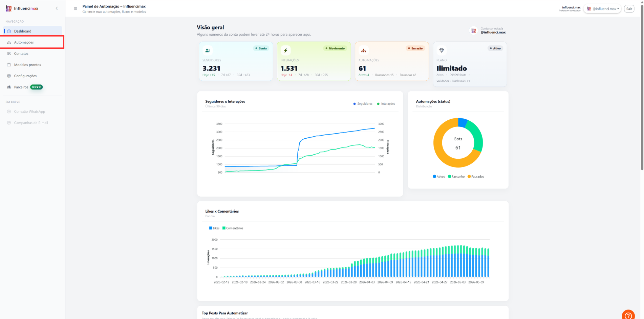Click the Parceiros group icon
Viewport: 644px width, 319px height.
click(9, 87)
